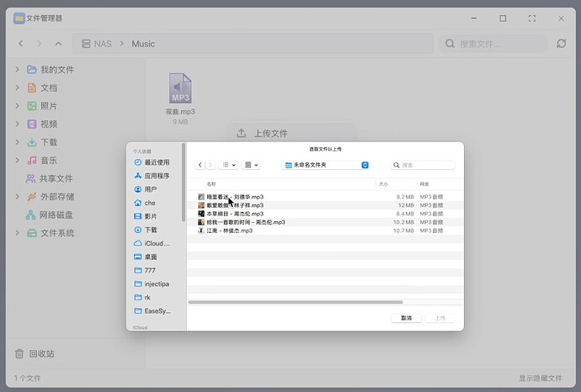Open the 未命名文件夹 location popup
Screen dimensions: 581x392
326,165
